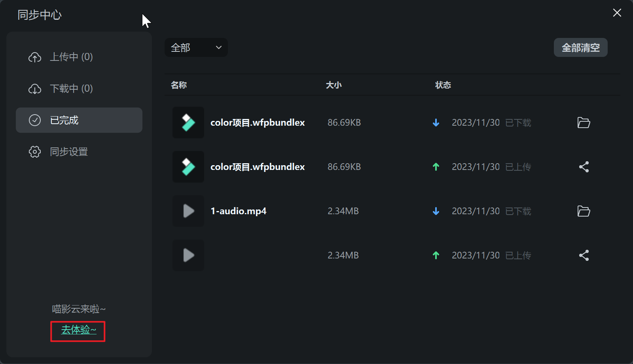The width and height of the screenshot is (633, 364).
Task: Open folder for downloaded 1-audio.mp4
Action: (584, 211)
